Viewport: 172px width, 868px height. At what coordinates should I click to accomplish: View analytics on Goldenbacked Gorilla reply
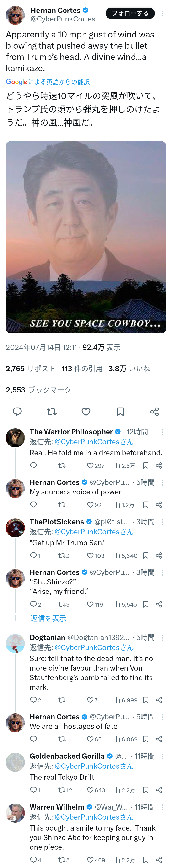[124, 790]
